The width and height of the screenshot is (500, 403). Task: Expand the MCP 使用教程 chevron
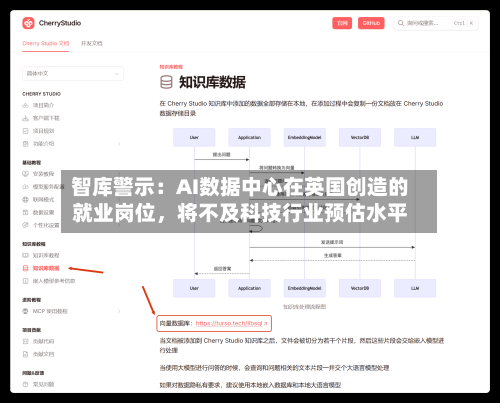coord(119,311)
